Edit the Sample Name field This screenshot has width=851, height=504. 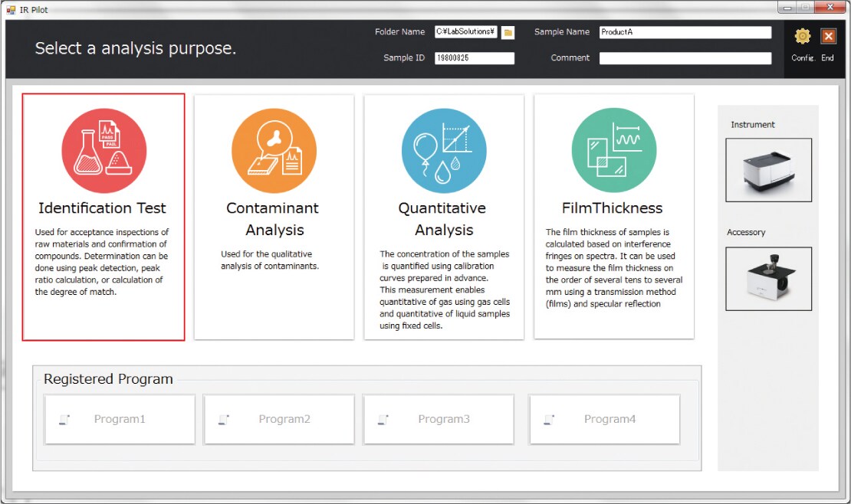[x=685, y=32]
